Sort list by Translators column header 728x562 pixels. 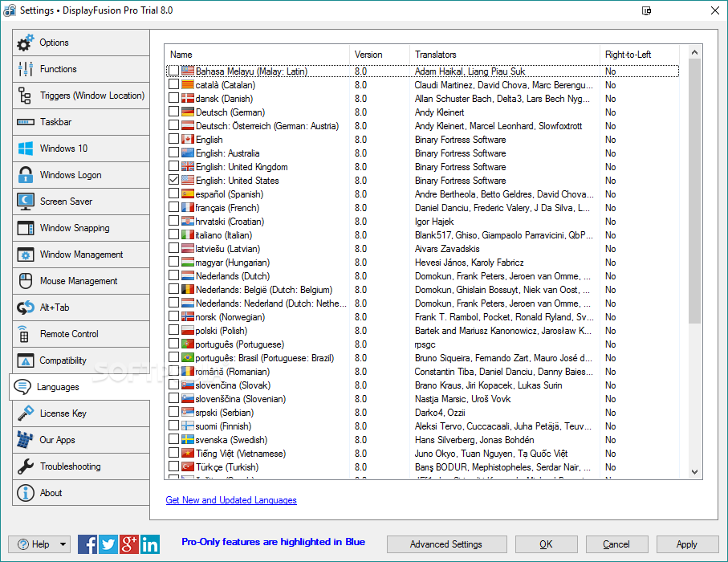505,55
